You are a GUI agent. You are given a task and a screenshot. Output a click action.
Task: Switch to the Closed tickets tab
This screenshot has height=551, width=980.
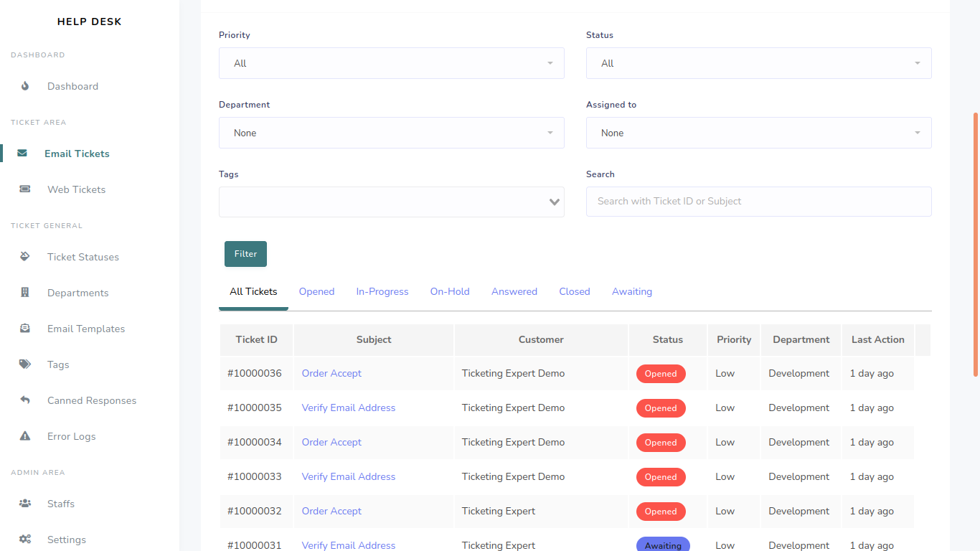[x=574, y=291]
